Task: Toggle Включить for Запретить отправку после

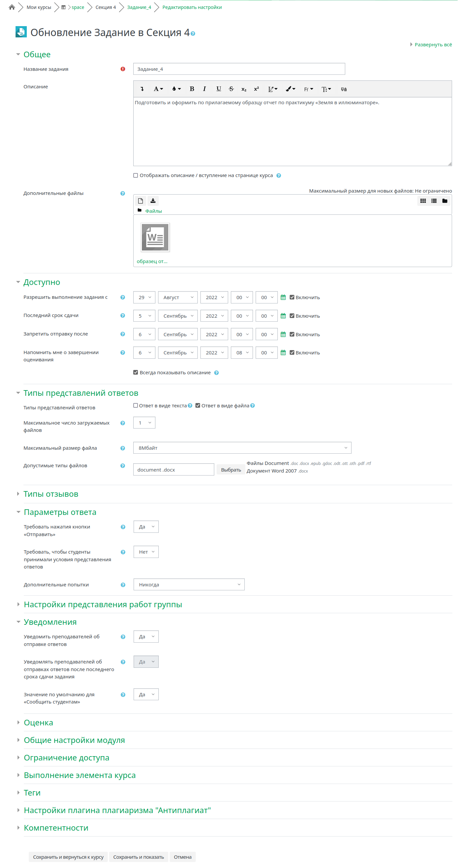Action: tap(292, 334)
